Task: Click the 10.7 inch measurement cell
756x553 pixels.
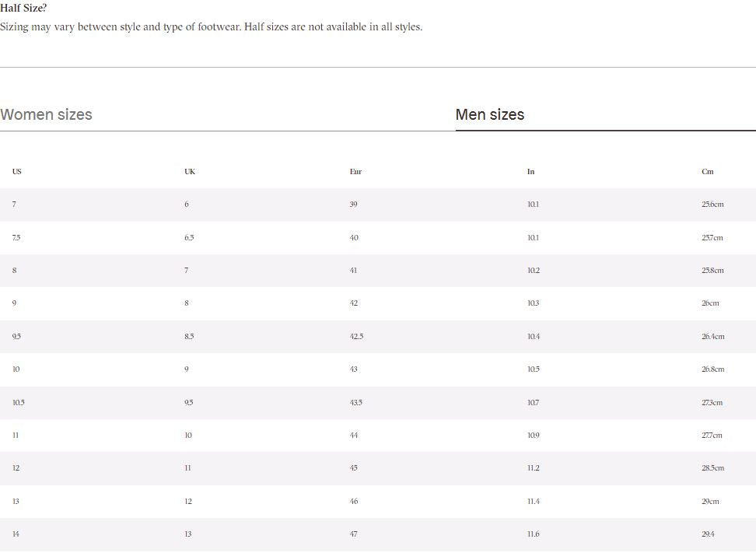Action: (x=533, y=402)
